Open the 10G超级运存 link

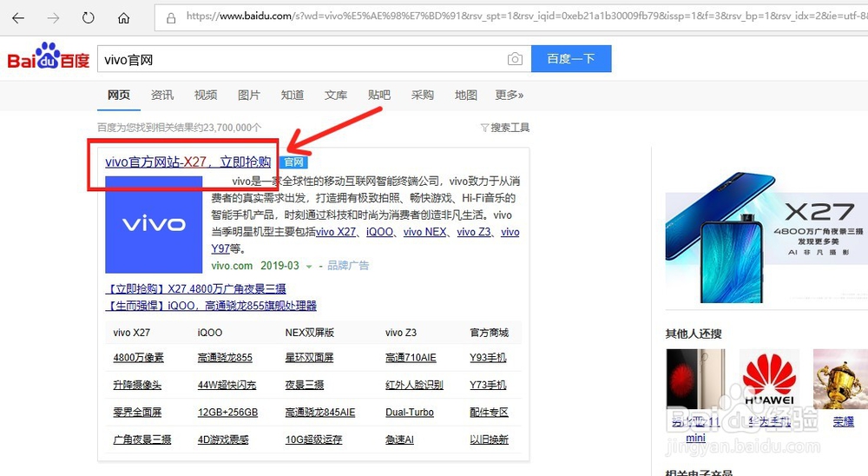click(314, 440)
